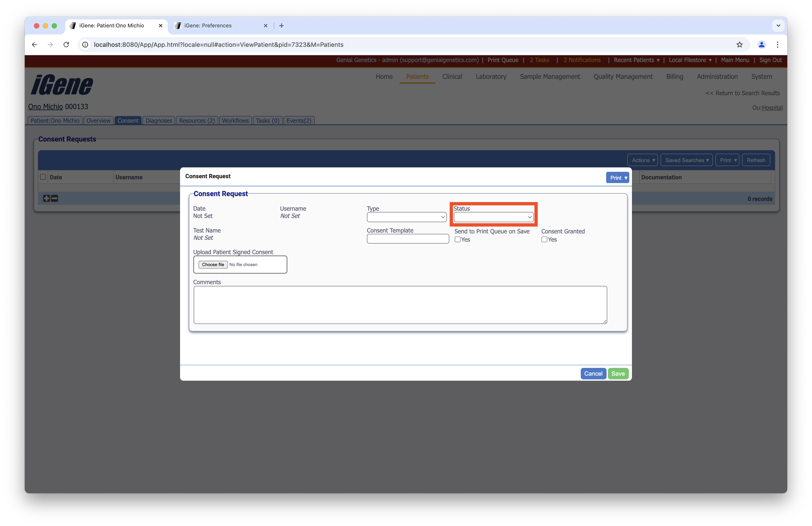Check the Consent Granted Yes box
The width and height of the screenshot is (812, 526).
click(x=544, y=240)
